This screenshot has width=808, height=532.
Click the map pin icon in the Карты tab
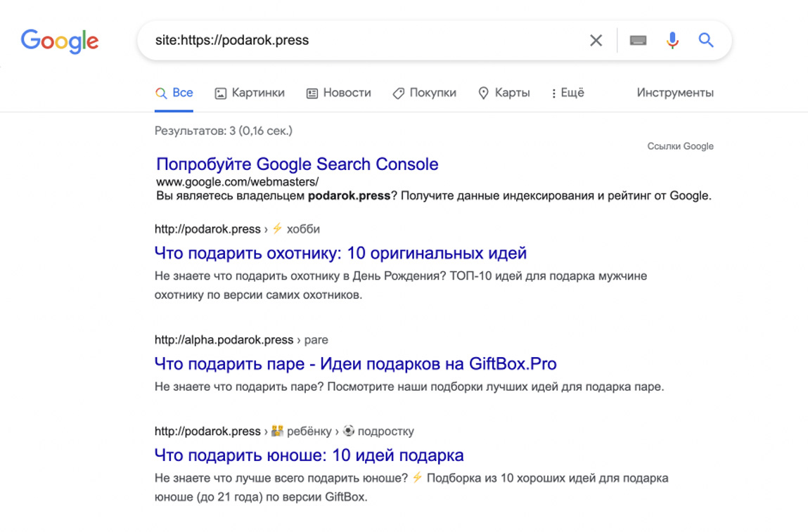click(483, 93)
